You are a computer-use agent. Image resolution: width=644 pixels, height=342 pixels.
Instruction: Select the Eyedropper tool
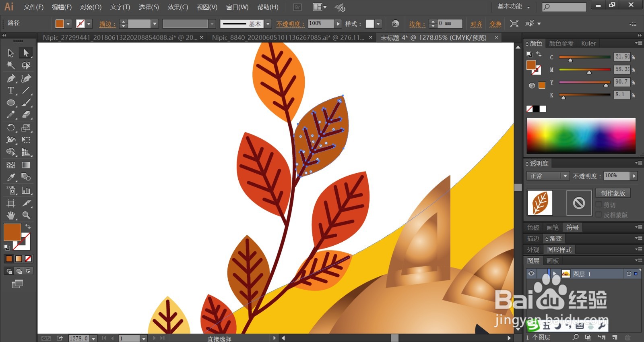(11, 177)
